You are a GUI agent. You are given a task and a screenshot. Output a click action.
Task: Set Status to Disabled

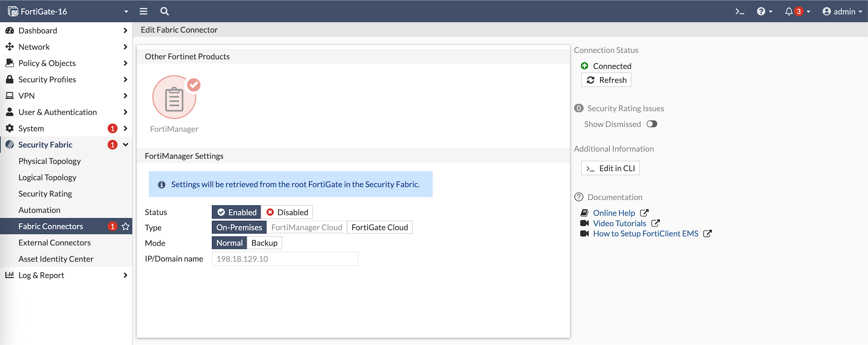pos(287,212)
